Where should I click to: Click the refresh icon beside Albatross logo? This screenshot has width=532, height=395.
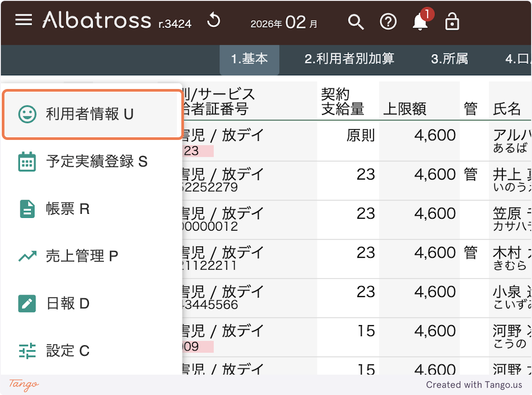[x=213, y=20]
